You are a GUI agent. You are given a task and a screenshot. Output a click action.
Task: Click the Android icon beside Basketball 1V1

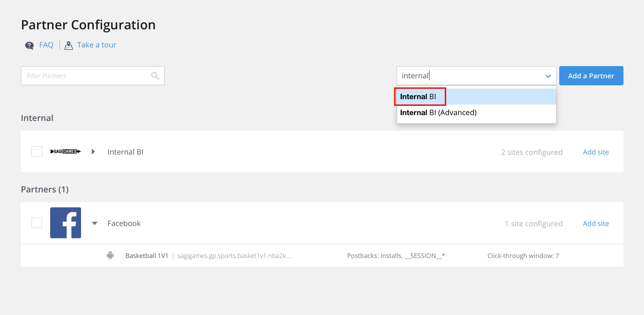[x=110, y=255]
